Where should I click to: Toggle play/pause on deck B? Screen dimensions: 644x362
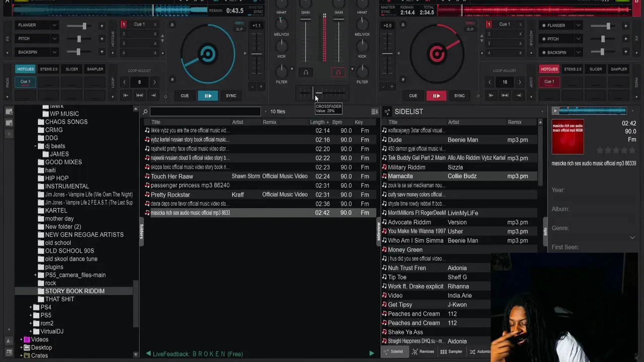pos(436,96)
